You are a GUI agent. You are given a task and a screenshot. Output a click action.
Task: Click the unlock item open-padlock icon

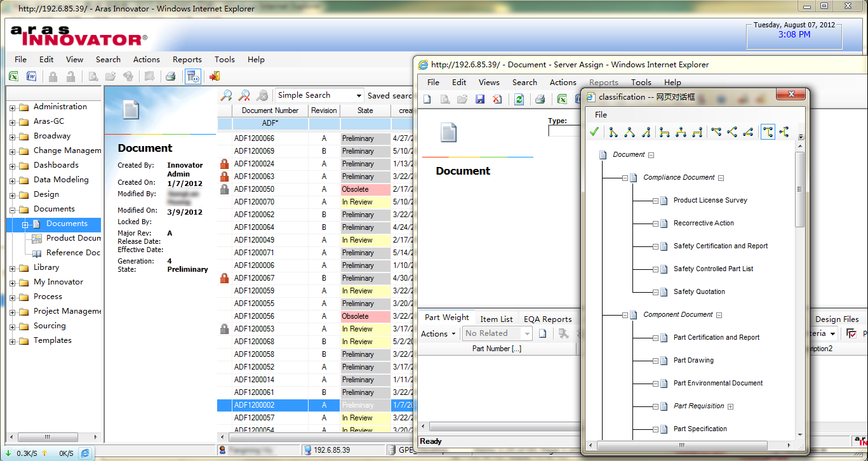click(x=70, y=76)
